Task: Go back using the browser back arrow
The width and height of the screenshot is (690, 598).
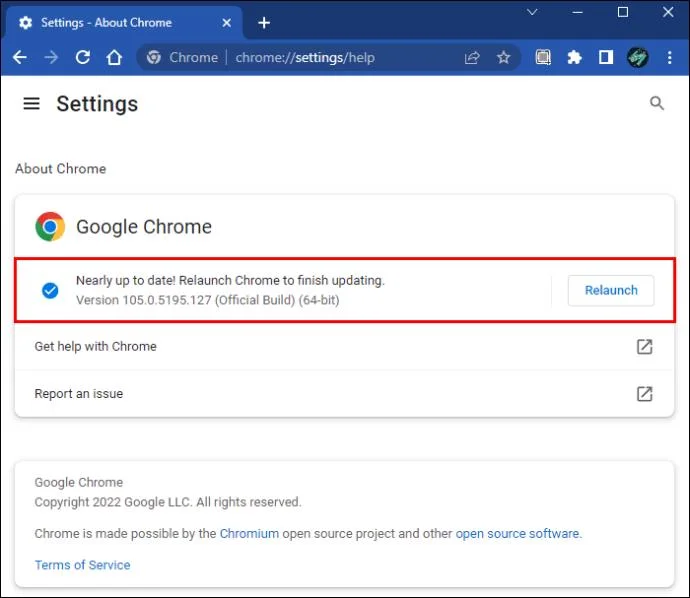Action: click(x=19, y=57)
